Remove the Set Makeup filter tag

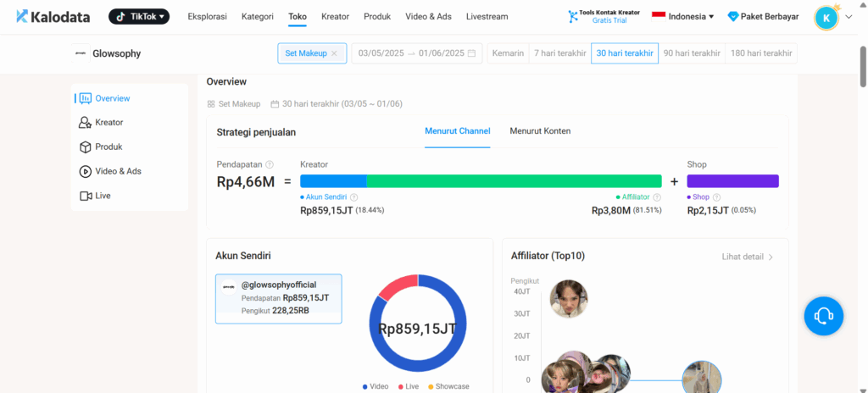pos(334,53)
